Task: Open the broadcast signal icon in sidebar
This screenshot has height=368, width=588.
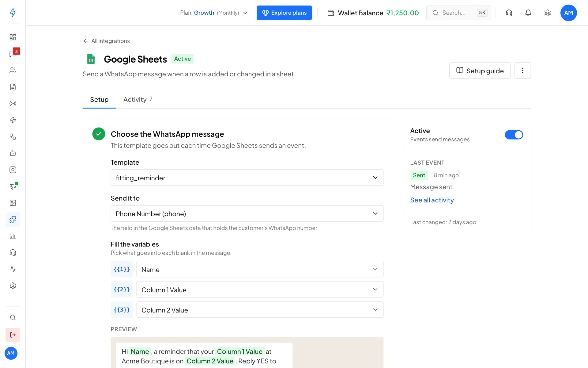Action: click(13, 103)
